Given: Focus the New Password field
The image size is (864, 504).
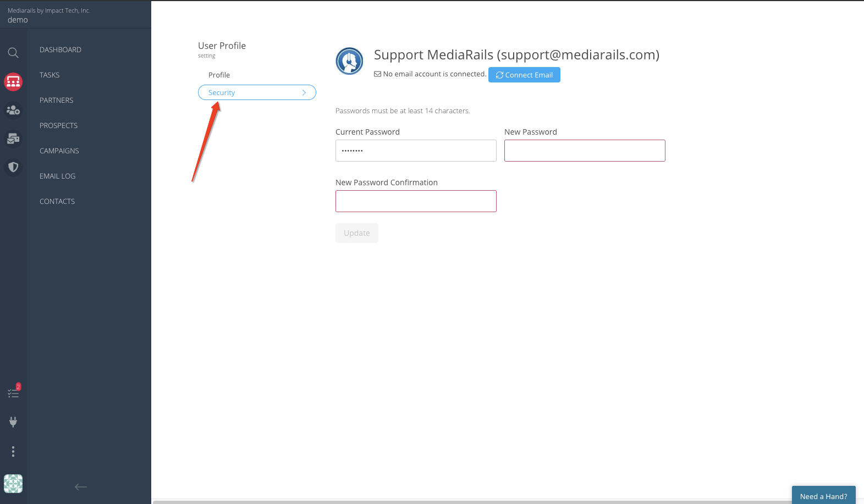Looking at the screenshot, I should coord(585,151).
